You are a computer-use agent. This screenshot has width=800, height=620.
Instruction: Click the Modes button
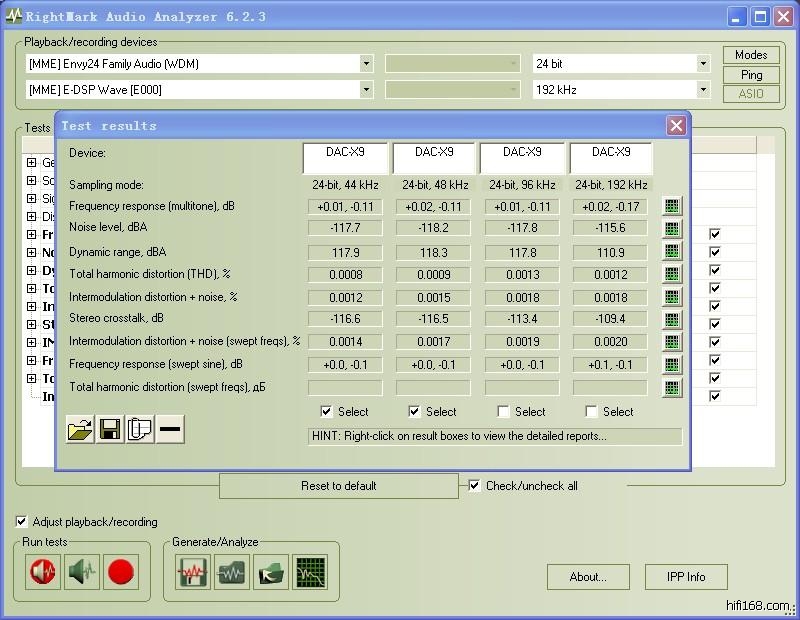pos(751,55)
